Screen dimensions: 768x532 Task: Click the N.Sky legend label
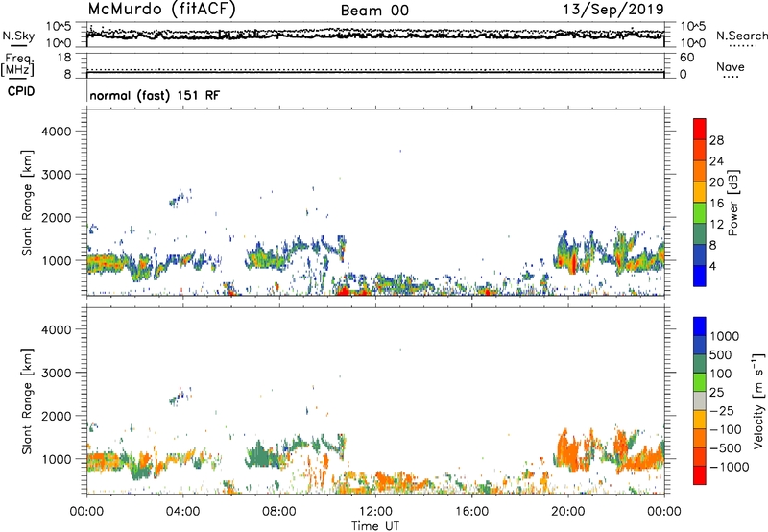[x=18, y=36]
